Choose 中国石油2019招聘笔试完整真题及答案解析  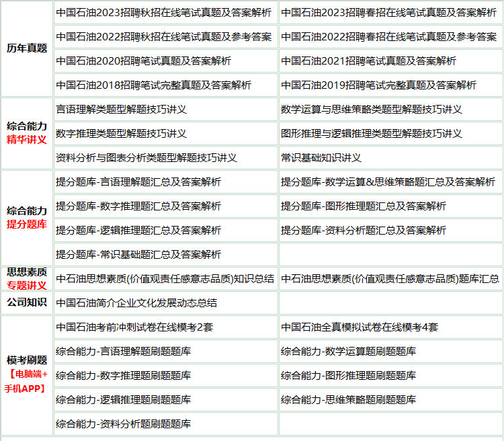(378, 85)
